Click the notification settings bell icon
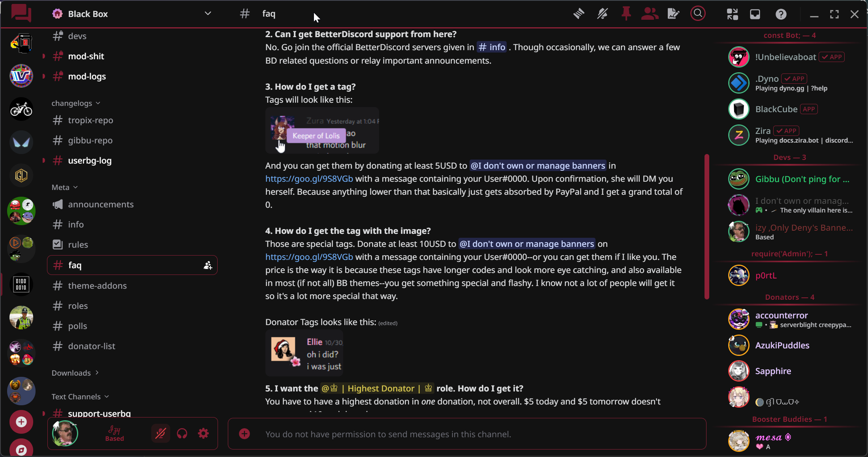This screenshot has height=457, width=868. tap(602, 14)
